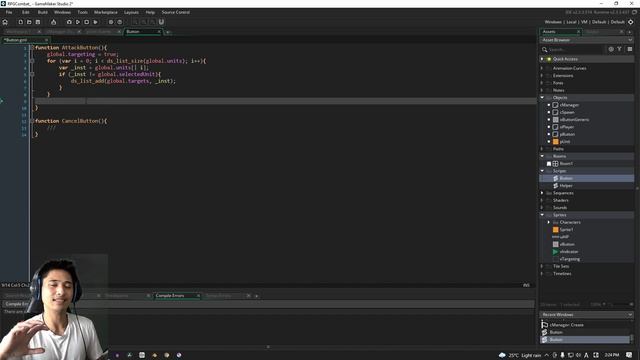Click the cManager Create event icon
This screenshot has width=640, height=360.
tap(544, 324)
